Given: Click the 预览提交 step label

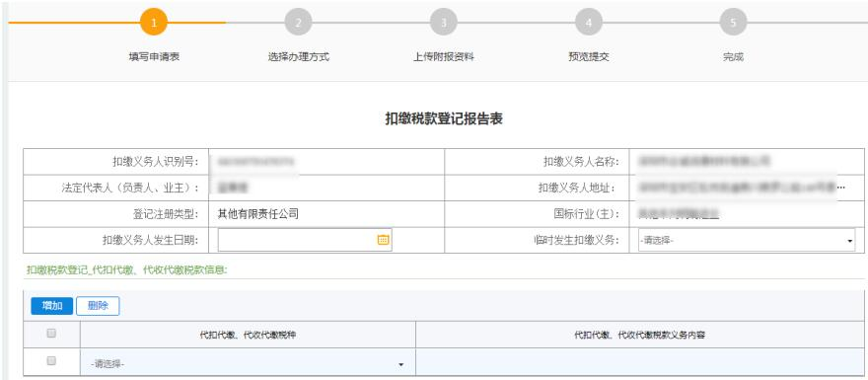Looking at the screenshot, I should pos(589,57).
